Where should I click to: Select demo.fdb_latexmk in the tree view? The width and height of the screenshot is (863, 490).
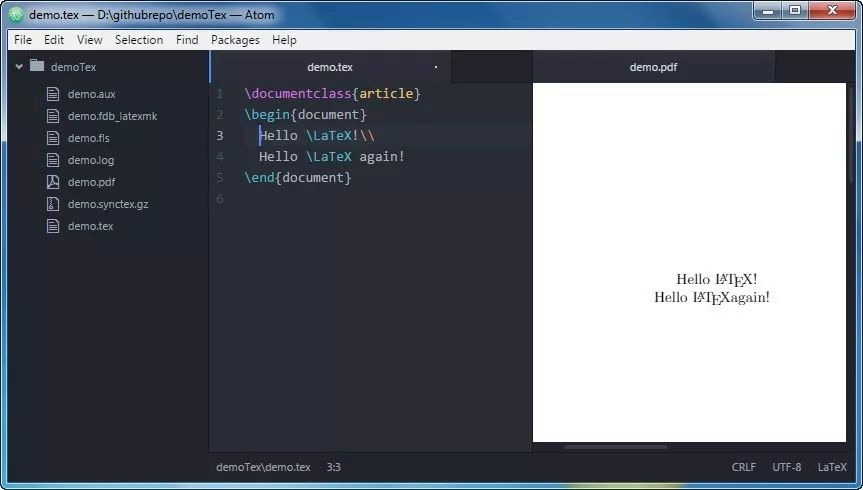click(112, 116)
